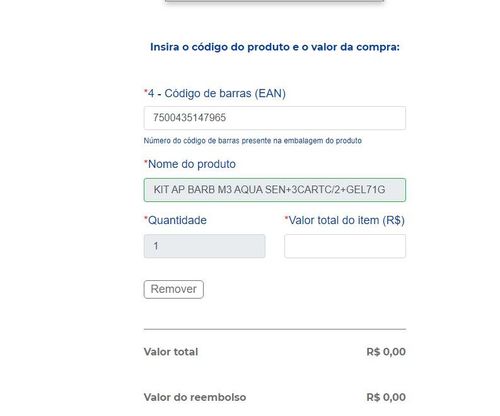This screenshot has height=416, width=500.
Task: Click the 'Valor total do item (R$)' label
Action: click(347, 220)
